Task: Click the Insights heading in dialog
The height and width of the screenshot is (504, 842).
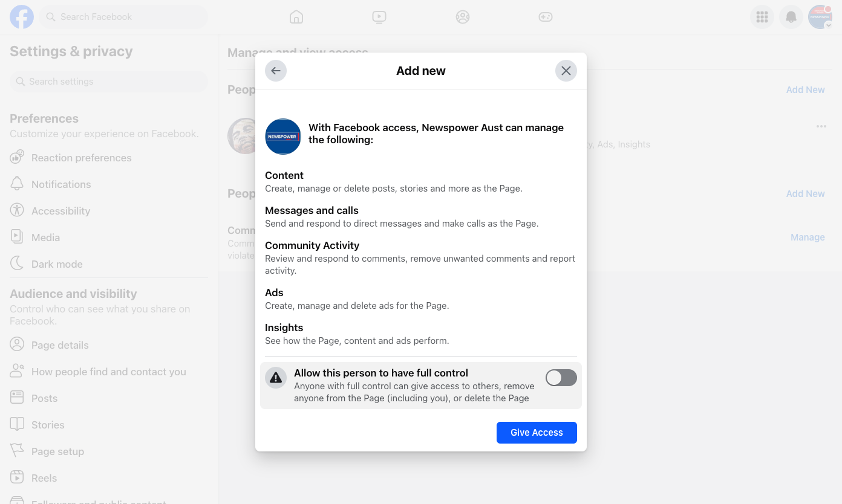Action: pos(284,328)
